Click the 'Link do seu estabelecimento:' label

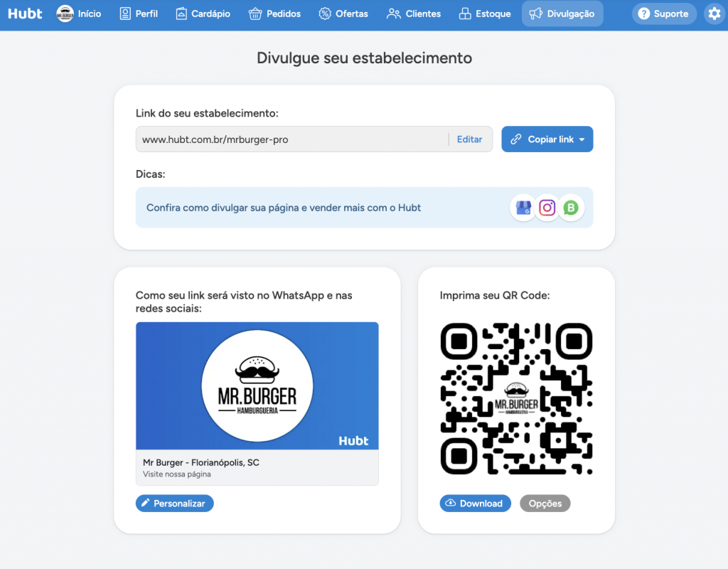pyautogui.click(x=207, y=113)
